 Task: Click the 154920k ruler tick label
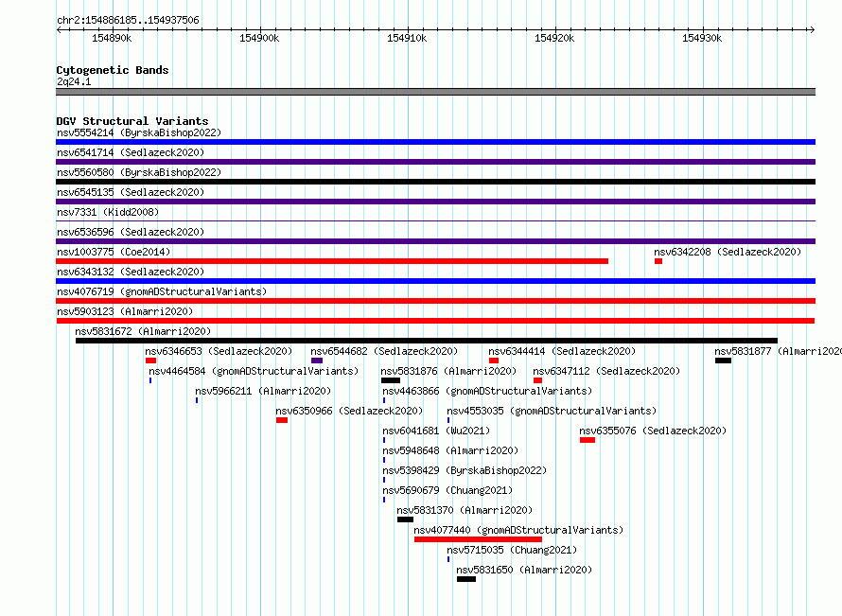[x=554, y=38]
